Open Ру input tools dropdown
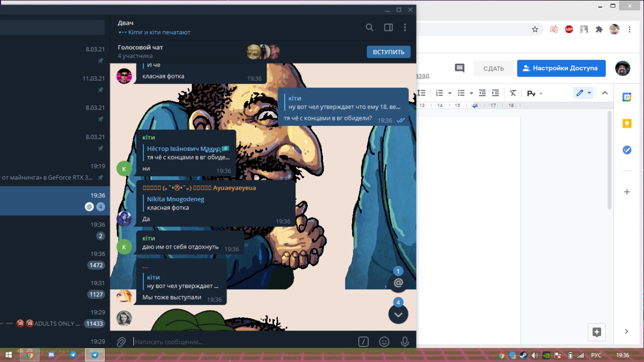Image resolution: width=644 pixels, height=362 pixels. (x=534, y=93)
